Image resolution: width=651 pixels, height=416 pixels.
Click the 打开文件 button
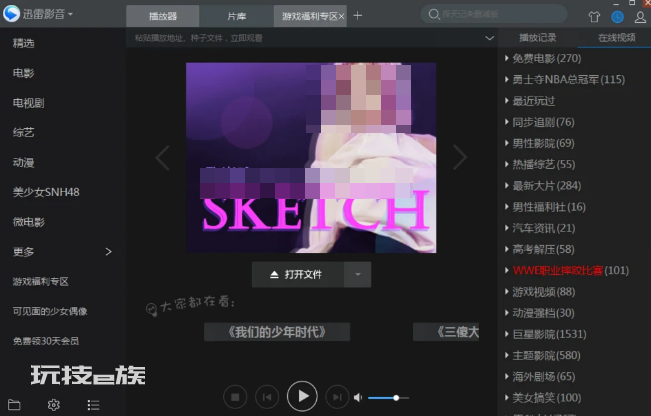pyautogui.click(x=298, y=274)
